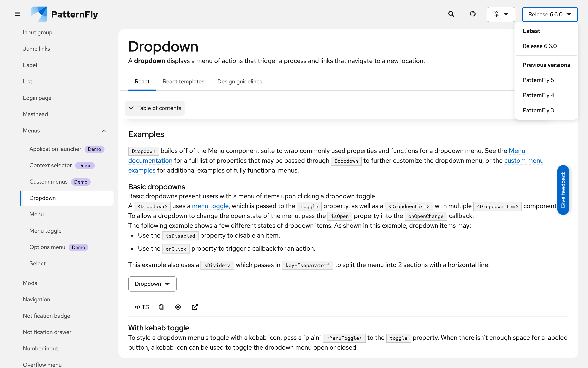The width and height of the screenshot is (588, 368).
Task: Follow the custom menu examples link
Action: (524, 161)
